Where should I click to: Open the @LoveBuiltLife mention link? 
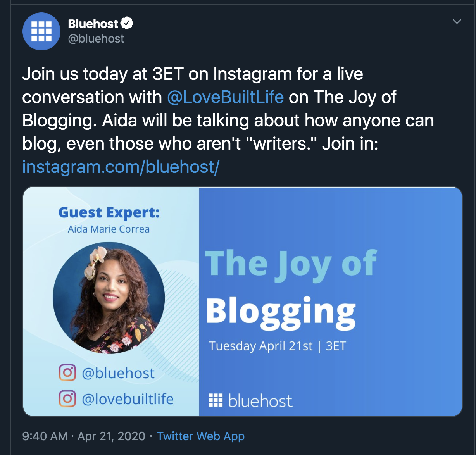(x=226, y=97)
